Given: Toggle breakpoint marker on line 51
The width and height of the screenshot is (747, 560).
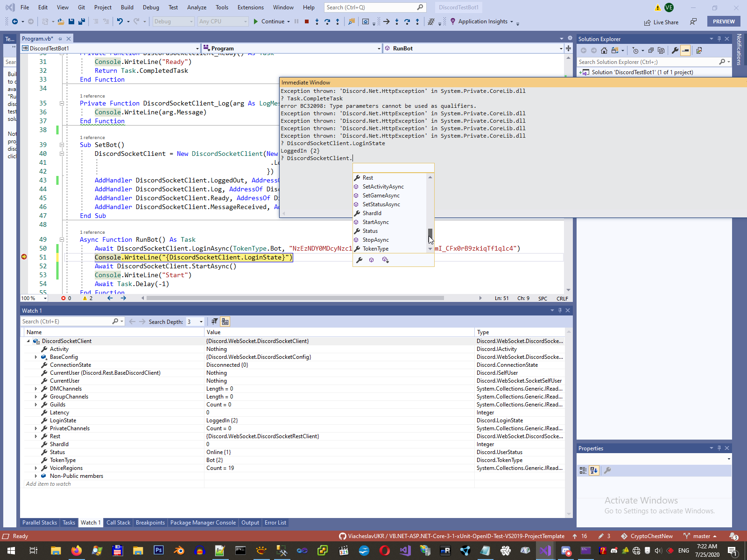Looking at the screenshot, I should coord(24,257).
